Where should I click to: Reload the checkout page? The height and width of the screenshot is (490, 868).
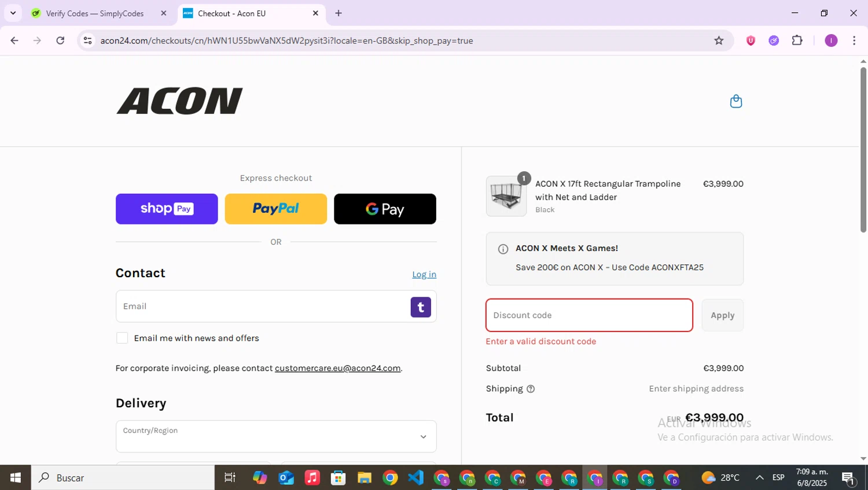(x=60, y=40)
